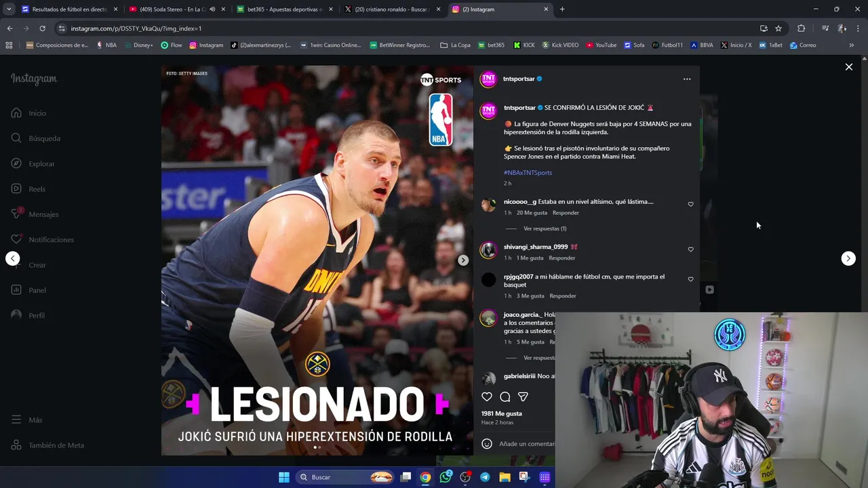Go to the next post arrow
This screenshot has height=488, width=868.
click(848, 258)
